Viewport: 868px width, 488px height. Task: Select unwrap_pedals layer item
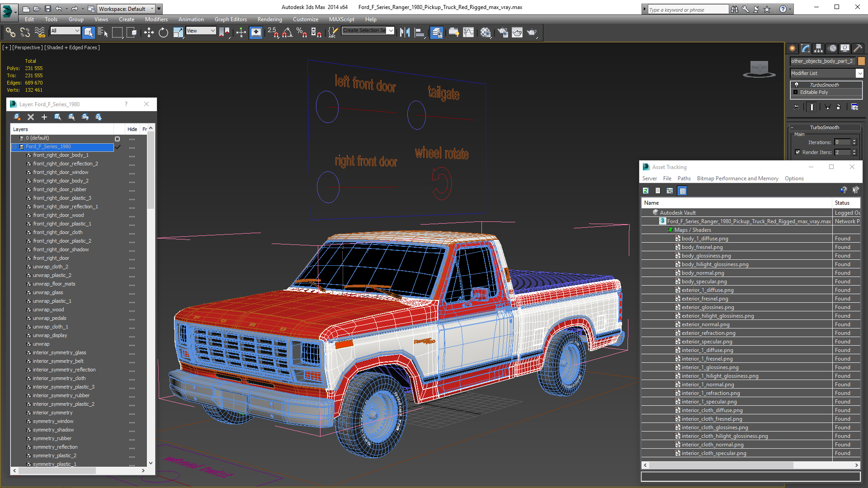[49, 318]
